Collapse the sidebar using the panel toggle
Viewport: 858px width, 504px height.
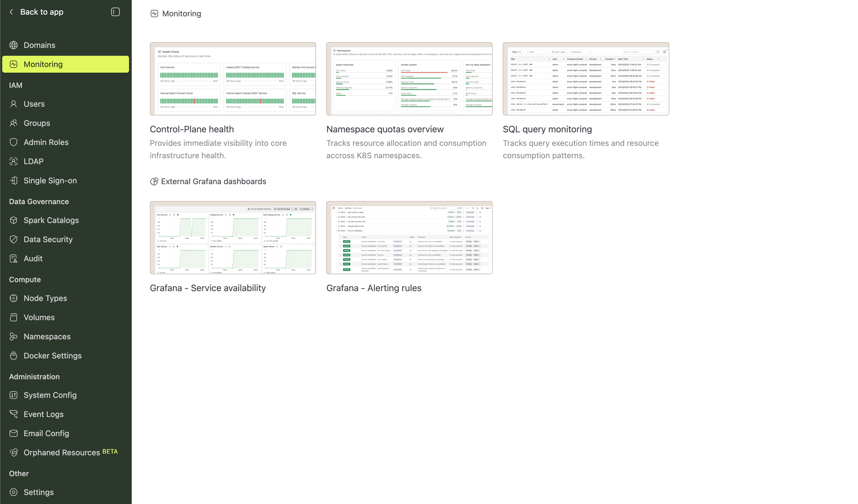115,12
